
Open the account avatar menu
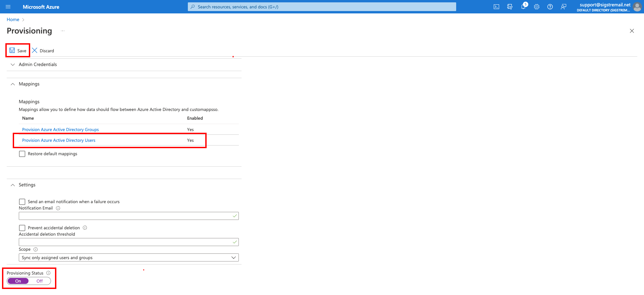point(637,7)
